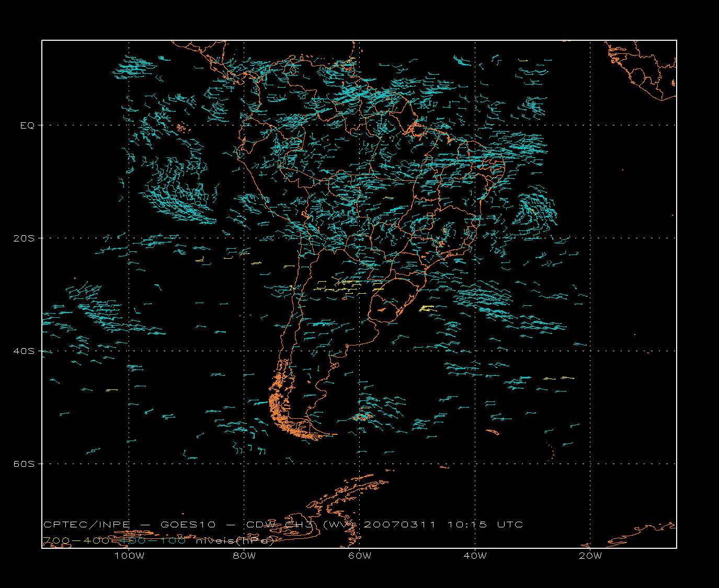Click the 40W longitude label
The width and height of the screenshot is (719, 588).
coord(475,556)
